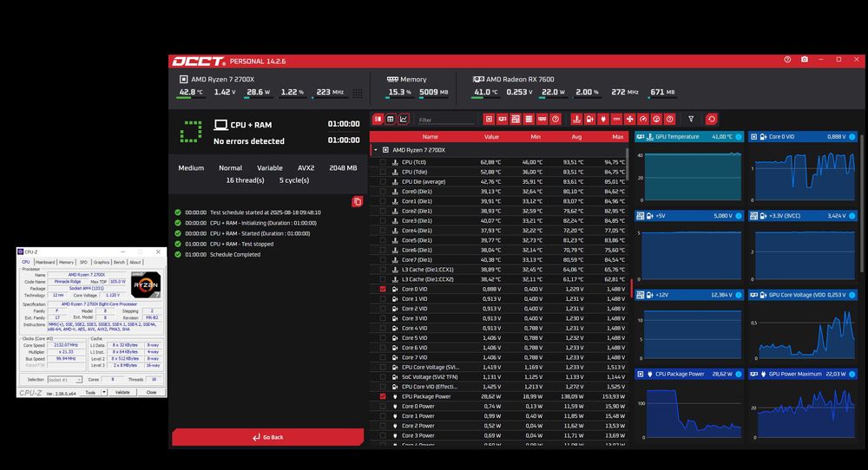868x470 pixels.
Task: Toggle clock-frequency gauge sensor filter
Action: pos(642,119)
